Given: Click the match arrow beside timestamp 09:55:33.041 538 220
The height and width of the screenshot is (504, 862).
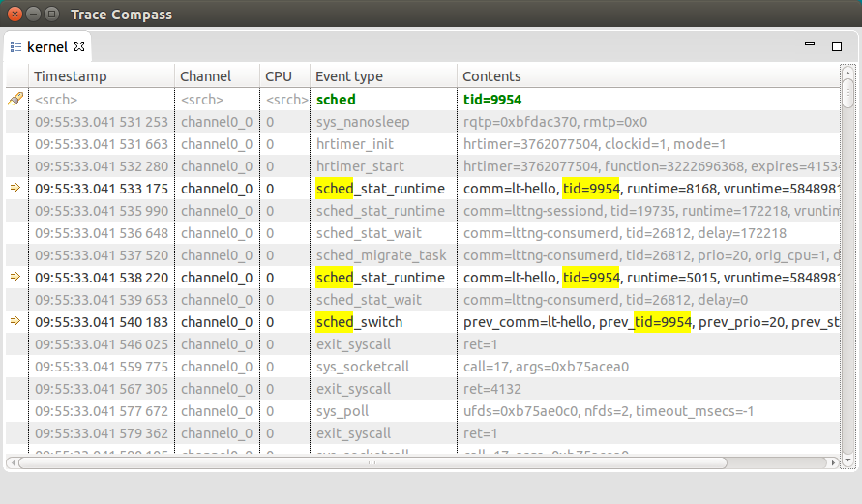Looking at the screenshot, I should pos(15,278).
